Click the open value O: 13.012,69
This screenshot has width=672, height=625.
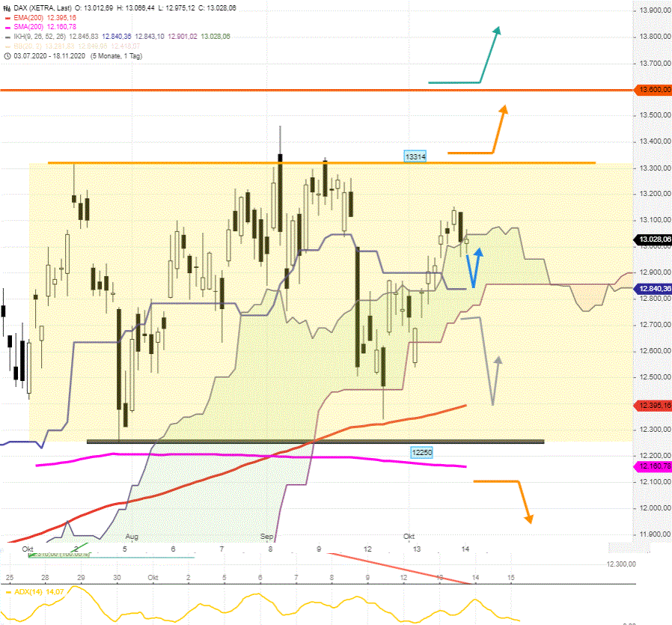(94, 8)
